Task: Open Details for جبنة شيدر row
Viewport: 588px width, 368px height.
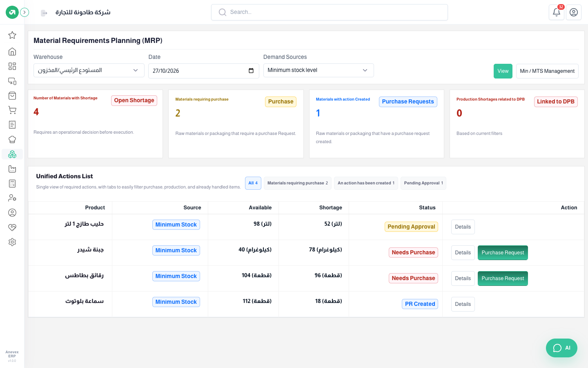Action: click(x=463, y=253)
